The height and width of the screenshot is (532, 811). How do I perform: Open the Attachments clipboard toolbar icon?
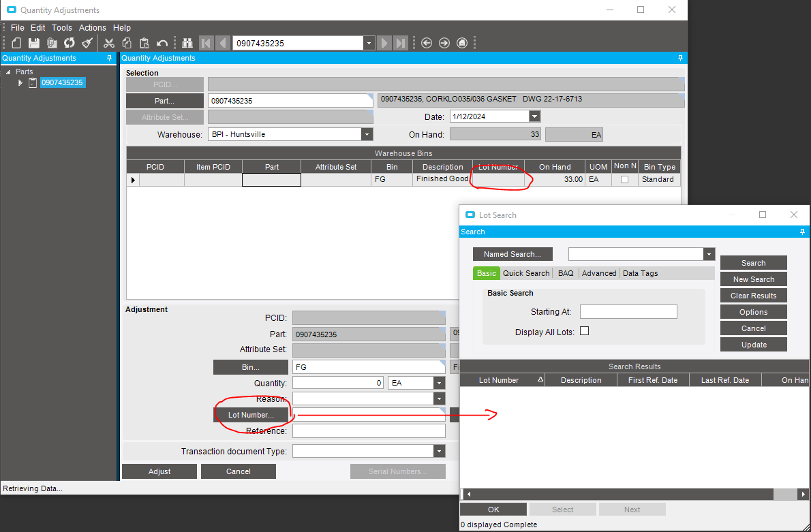click(52, 43)
